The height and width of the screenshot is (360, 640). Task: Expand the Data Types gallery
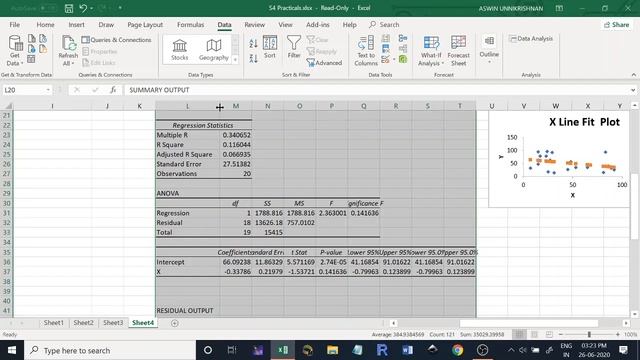click(x=235, y=60)
